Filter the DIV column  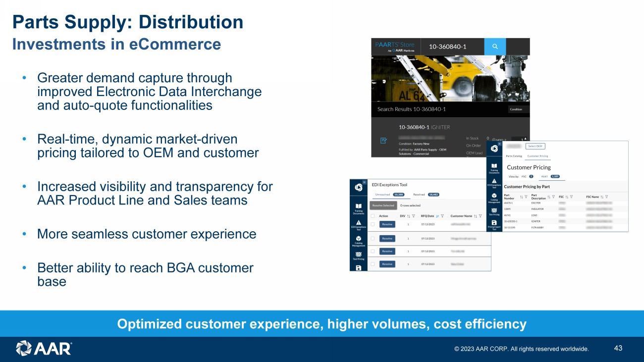point(414,216)
